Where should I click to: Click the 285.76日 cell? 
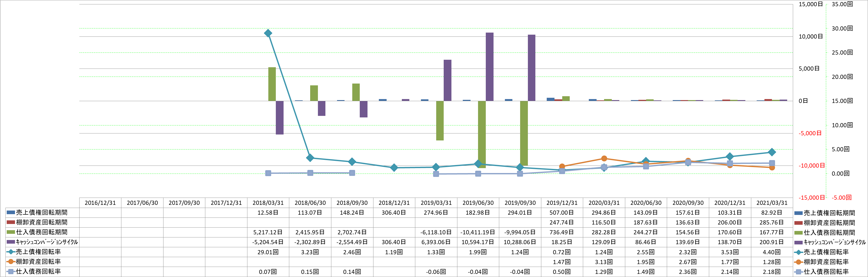click(x=772, y=222)
